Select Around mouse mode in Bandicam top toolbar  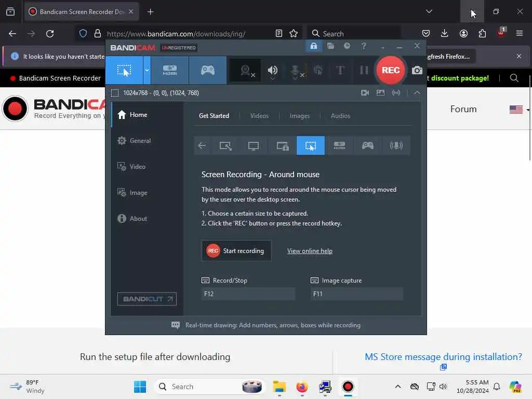click(x=124, y=70)
